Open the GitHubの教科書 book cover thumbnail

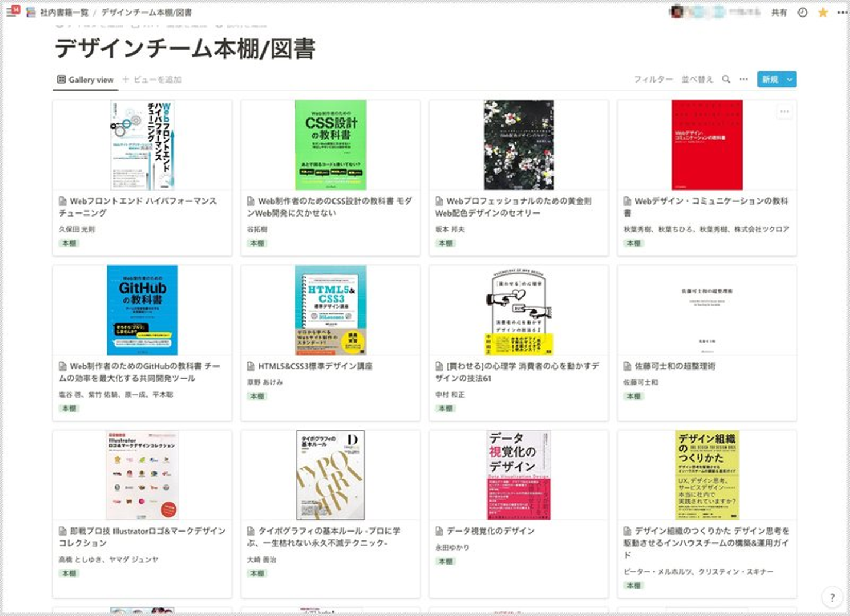point(142,310)
